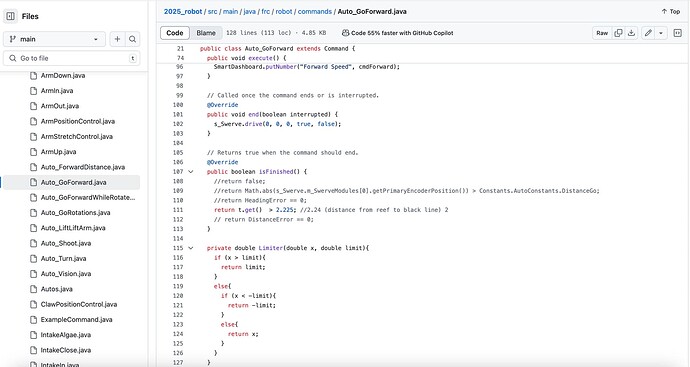
Task: Go to robot breadcrumb link
Action: pyautogui.click(x=284, y=11)
